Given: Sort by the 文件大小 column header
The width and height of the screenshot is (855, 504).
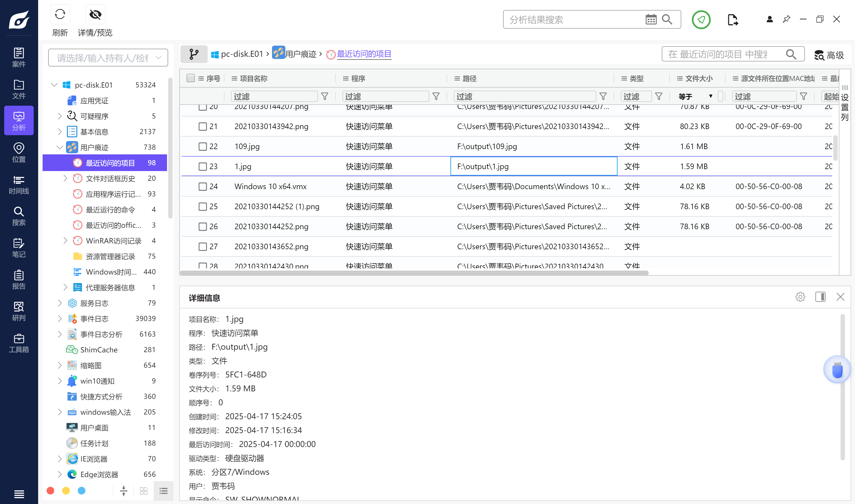Looking at the screenshot, I should (x=699, y=78).
